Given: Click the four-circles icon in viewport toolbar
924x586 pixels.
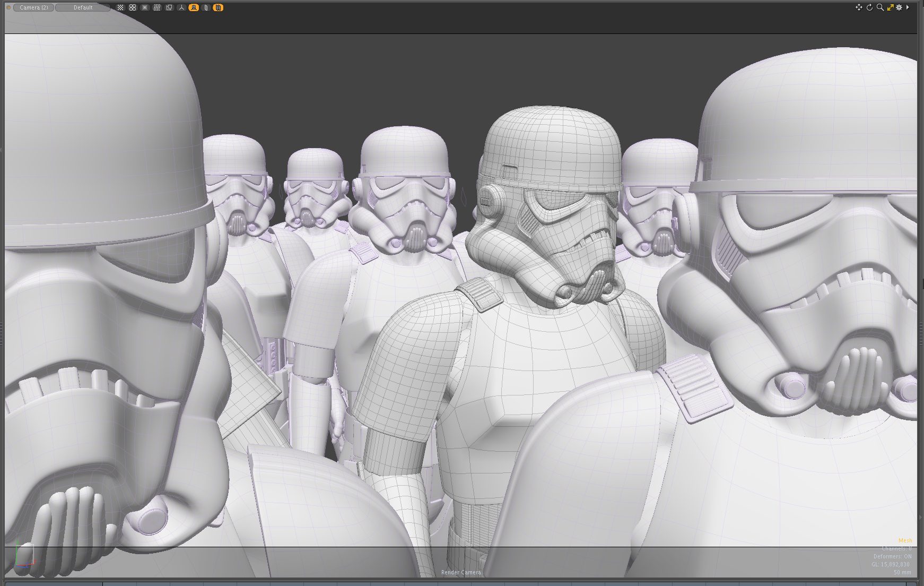Looking at the screenshot, I should 133,7.
